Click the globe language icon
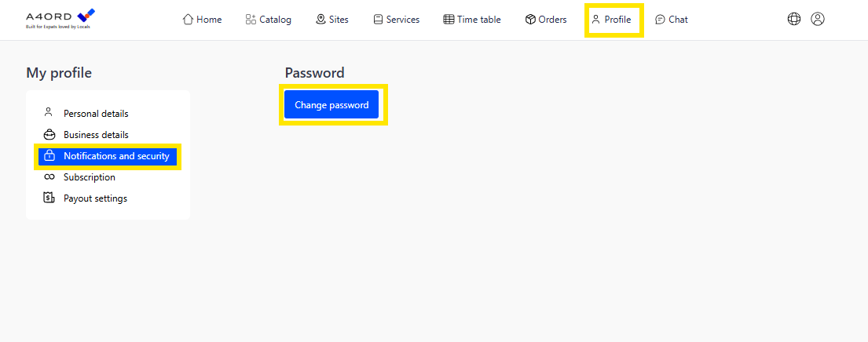The image size is (868, 342). [794, 20]
